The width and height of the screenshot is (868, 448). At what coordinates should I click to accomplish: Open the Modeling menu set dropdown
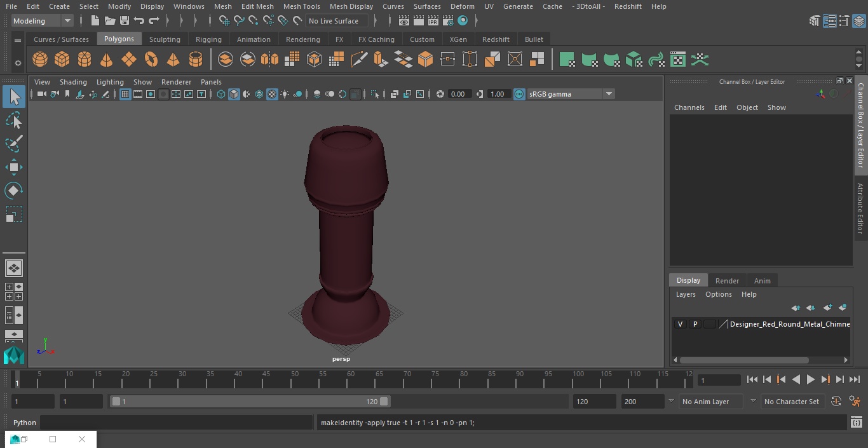[43, 21]
